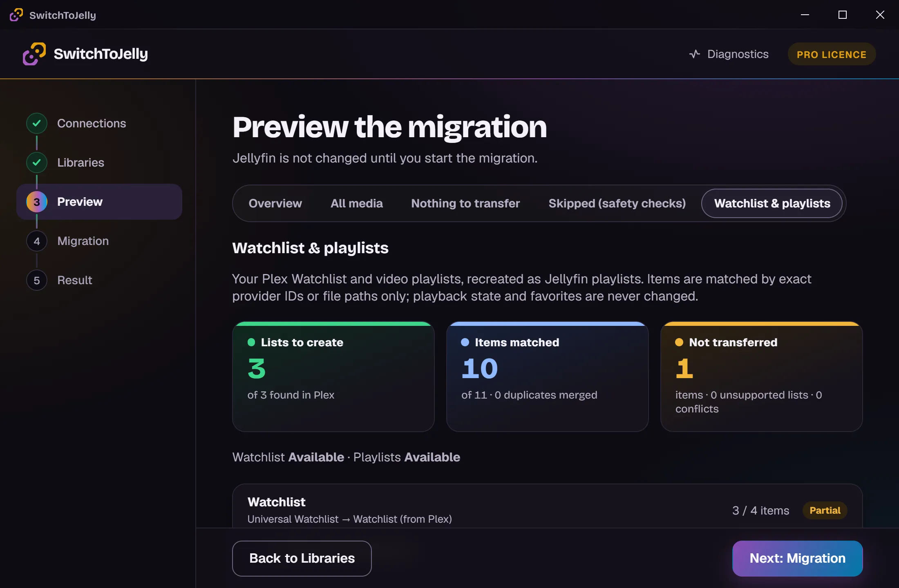Minimize the SwitchToJelly window
This screenshot has height=588, width=899.
(805, 15)
